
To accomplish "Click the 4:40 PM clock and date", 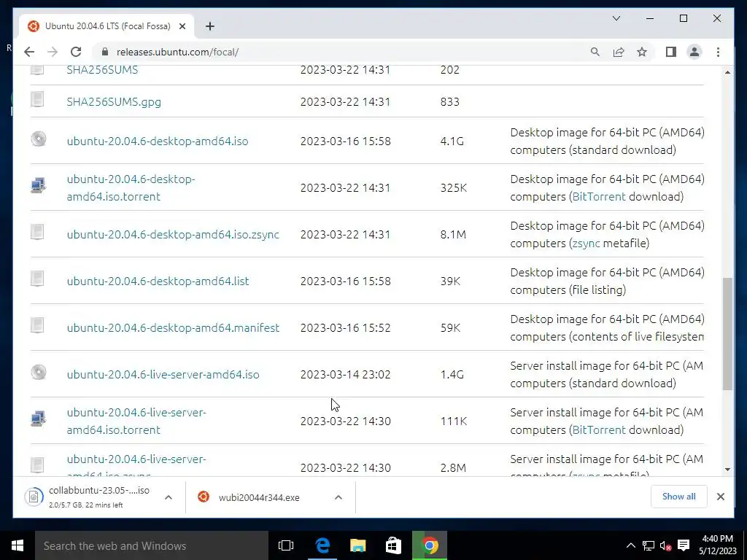I will [x=718, y=545].
